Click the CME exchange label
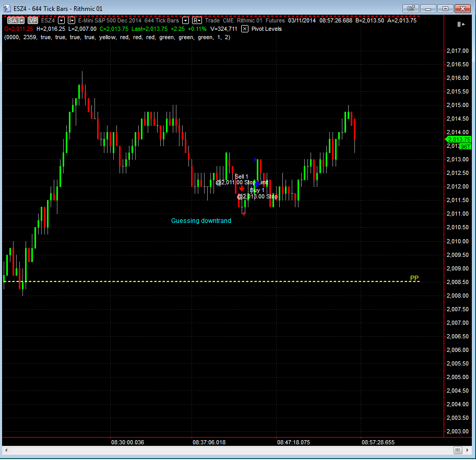This screenshot has height=460, width=476. click(x=228, y=20)
